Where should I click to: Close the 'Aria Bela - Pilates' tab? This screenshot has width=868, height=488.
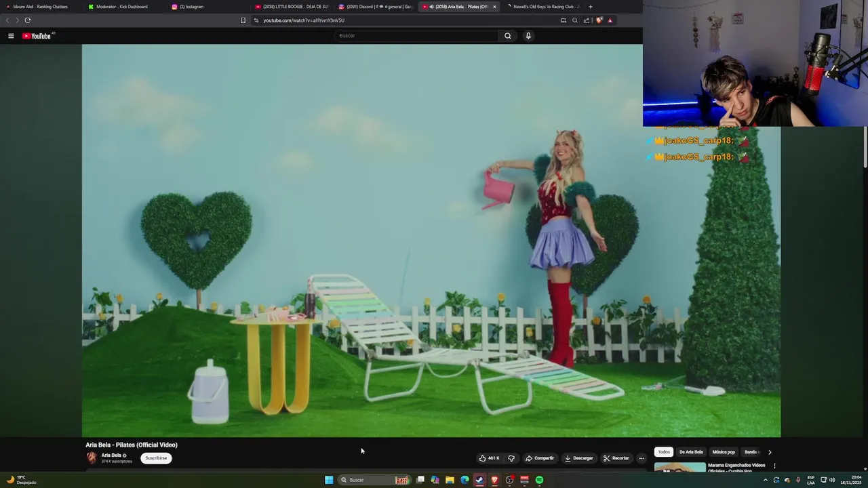click(494, 7)
